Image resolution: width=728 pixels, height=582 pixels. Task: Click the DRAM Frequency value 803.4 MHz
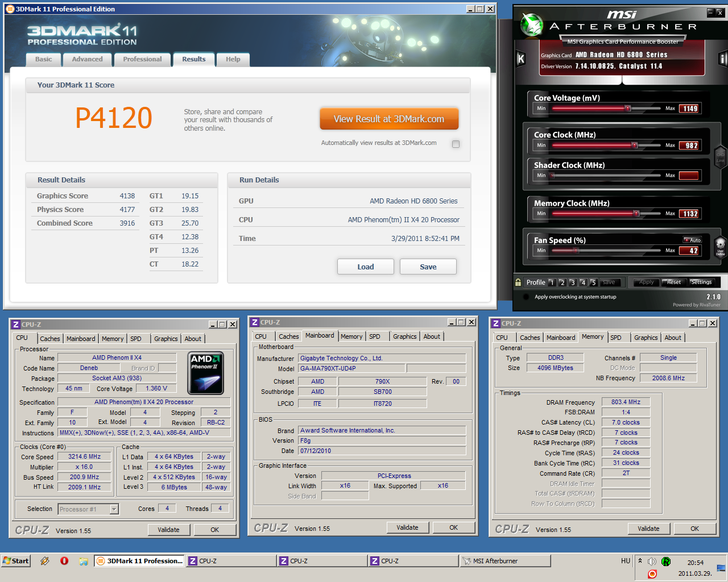click(626, 402)
